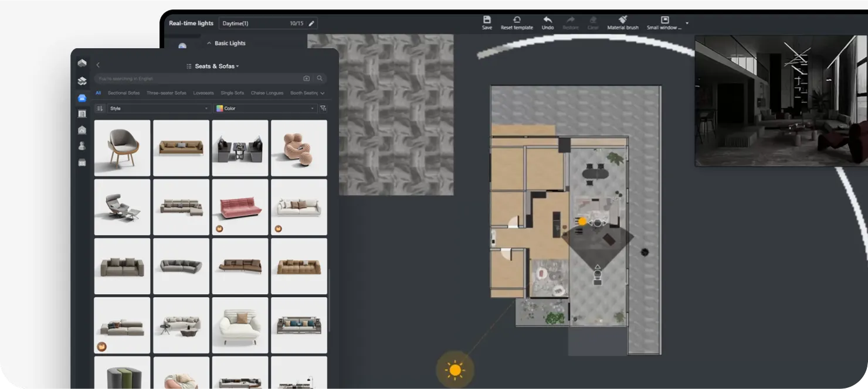The width and height of the screenshot is (868, 389).
Task: Click the top house-model icon in sidebar
Action: pos(82,63)
